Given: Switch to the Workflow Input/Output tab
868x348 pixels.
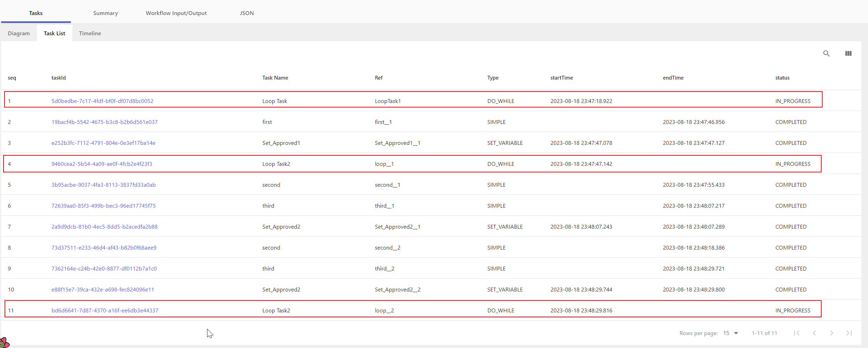Looking at the screenshot, I should coord(176,13).
